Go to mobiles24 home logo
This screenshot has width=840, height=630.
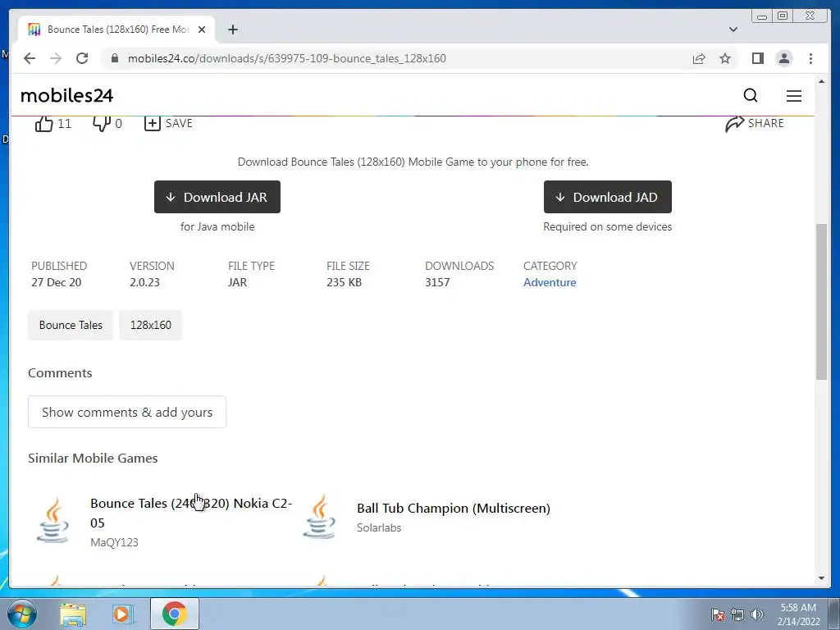(67, 95)
